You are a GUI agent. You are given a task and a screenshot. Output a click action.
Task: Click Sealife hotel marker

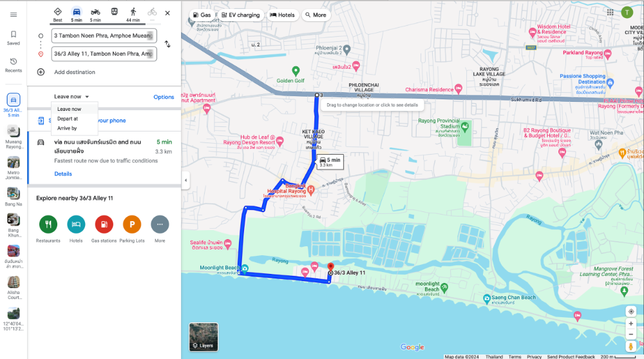point(227,244)
